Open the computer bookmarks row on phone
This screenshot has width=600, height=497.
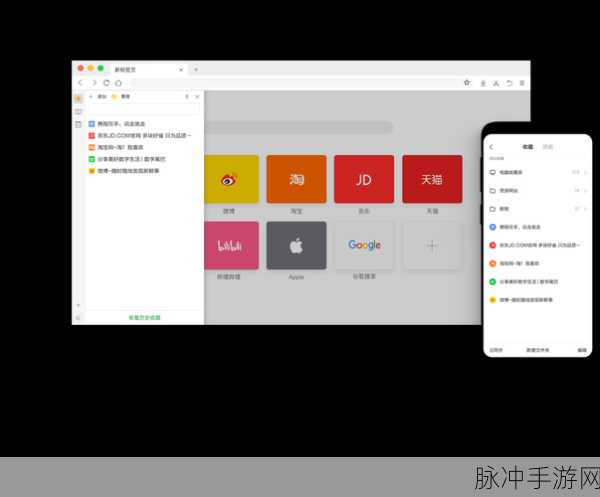pos(538,173)
